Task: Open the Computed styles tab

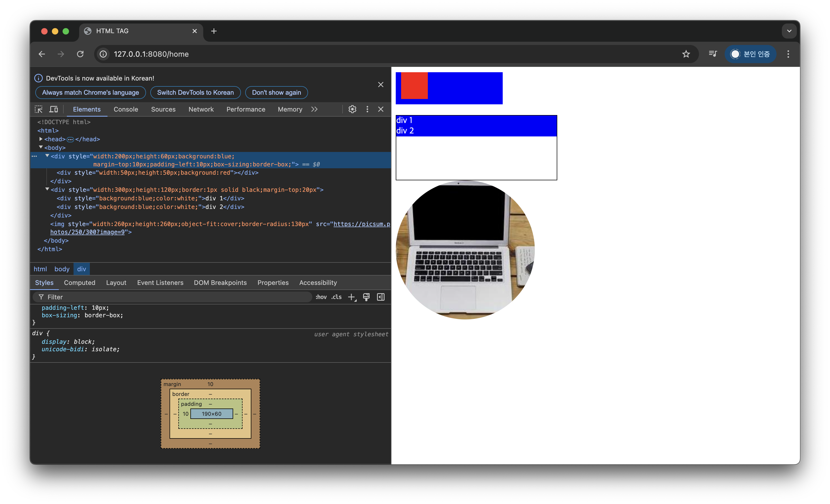Action: (79, 283)
